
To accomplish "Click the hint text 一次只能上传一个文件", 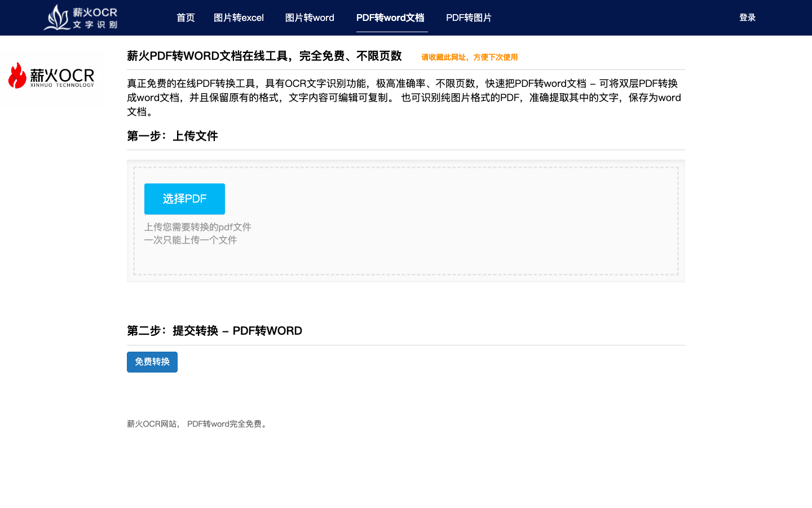I will coord(191,239).
